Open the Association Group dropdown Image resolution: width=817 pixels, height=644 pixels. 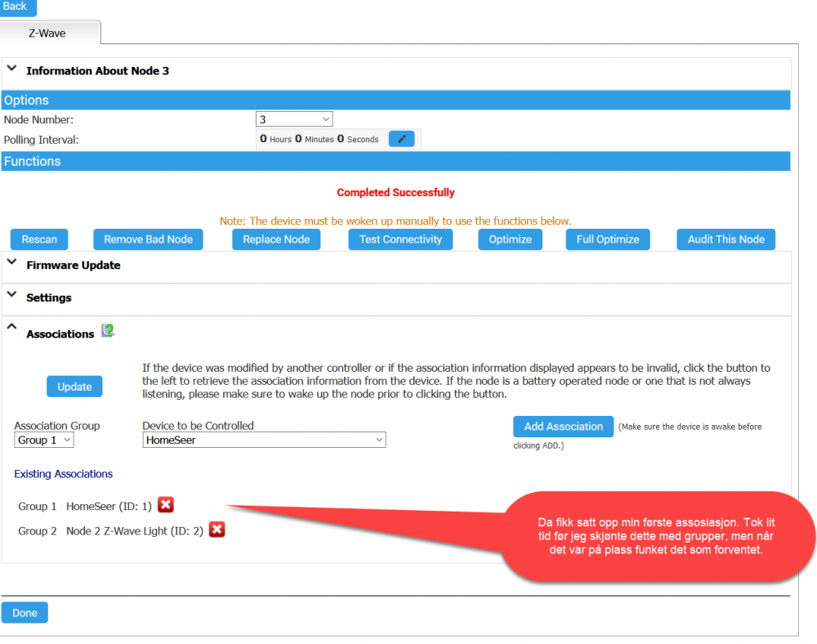click(44, 440)
